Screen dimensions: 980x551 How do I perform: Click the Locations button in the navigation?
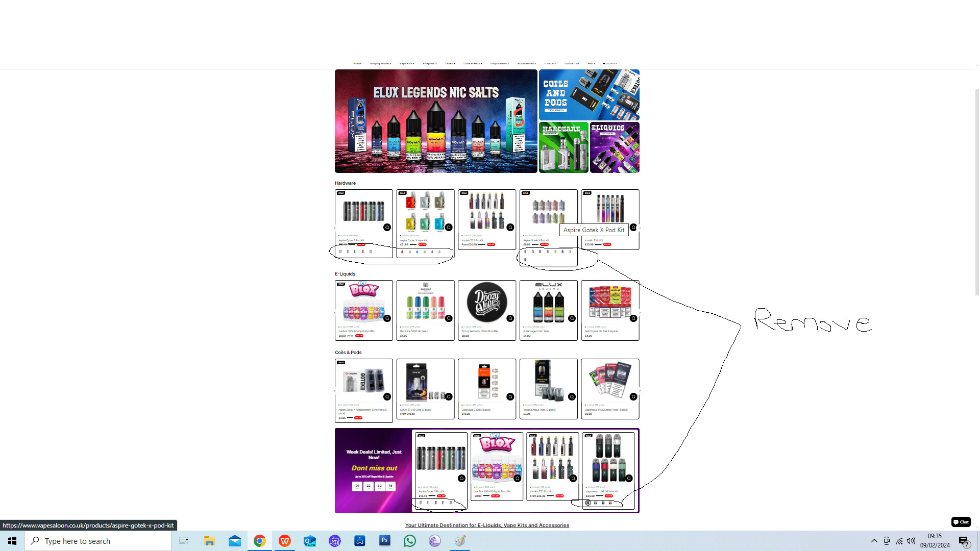click(x=610, y=64)
